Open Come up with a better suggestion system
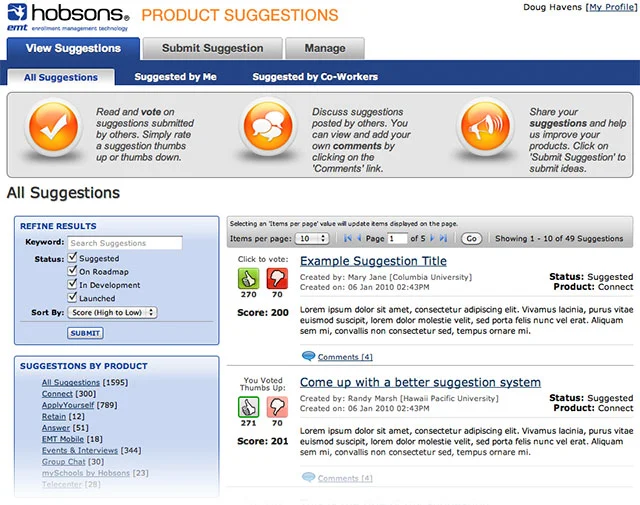 (x=420, y=382)
